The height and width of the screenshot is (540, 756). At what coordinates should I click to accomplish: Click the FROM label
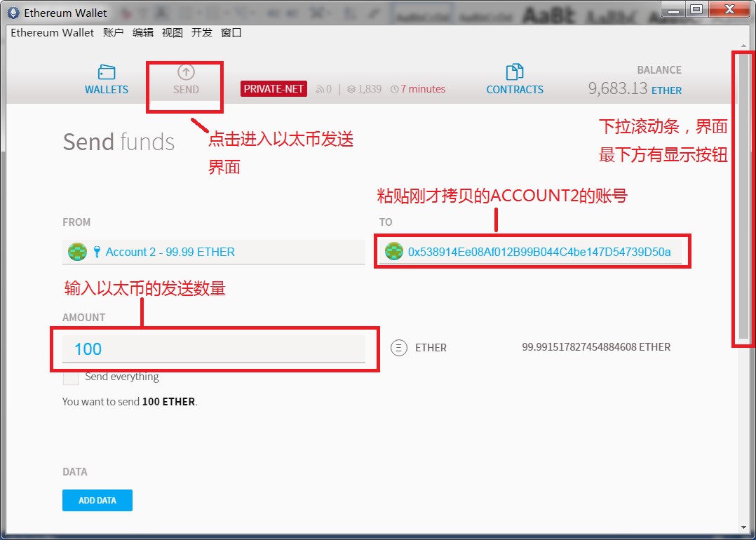tap(76, 222)
